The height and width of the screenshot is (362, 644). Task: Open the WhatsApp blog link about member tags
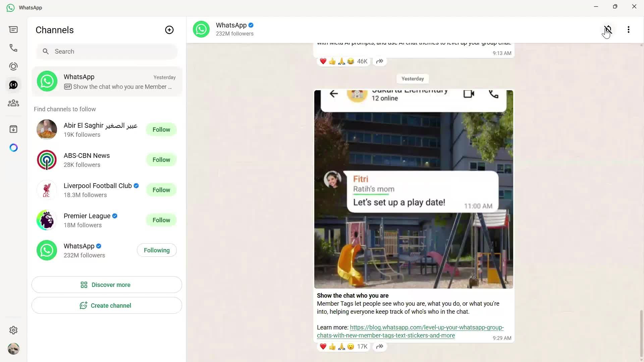coord(410,331)
